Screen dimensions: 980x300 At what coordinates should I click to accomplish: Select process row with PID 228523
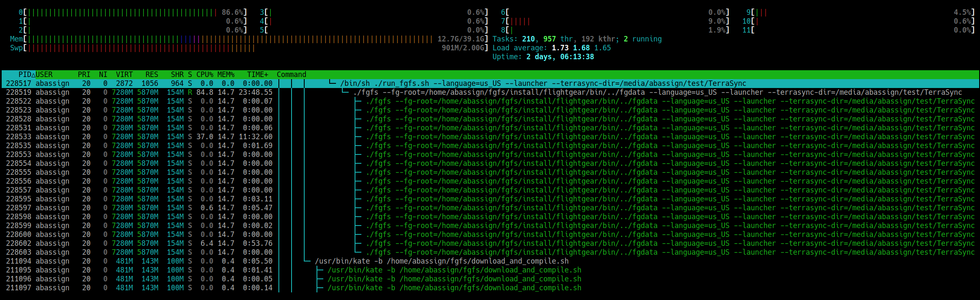490,110
